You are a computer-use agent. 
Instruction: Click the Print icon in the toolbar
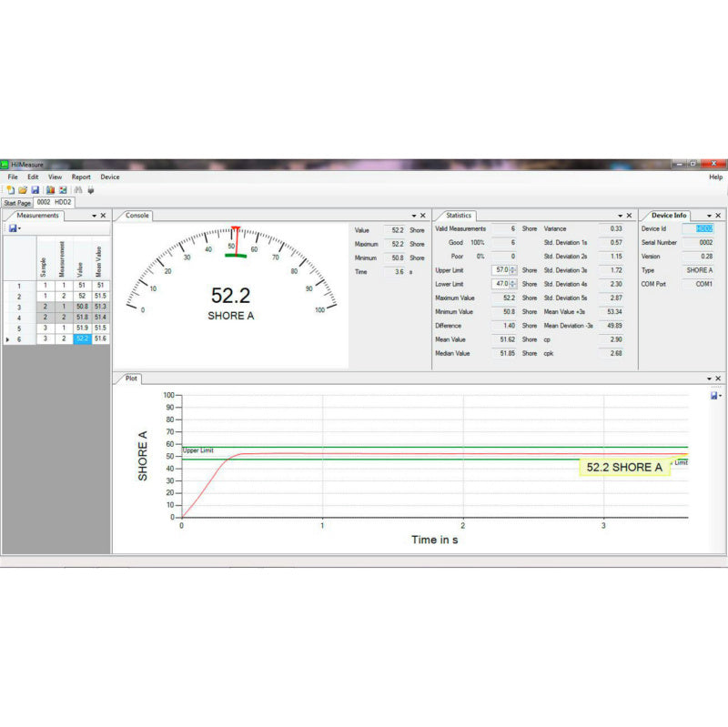pos(90,189)
